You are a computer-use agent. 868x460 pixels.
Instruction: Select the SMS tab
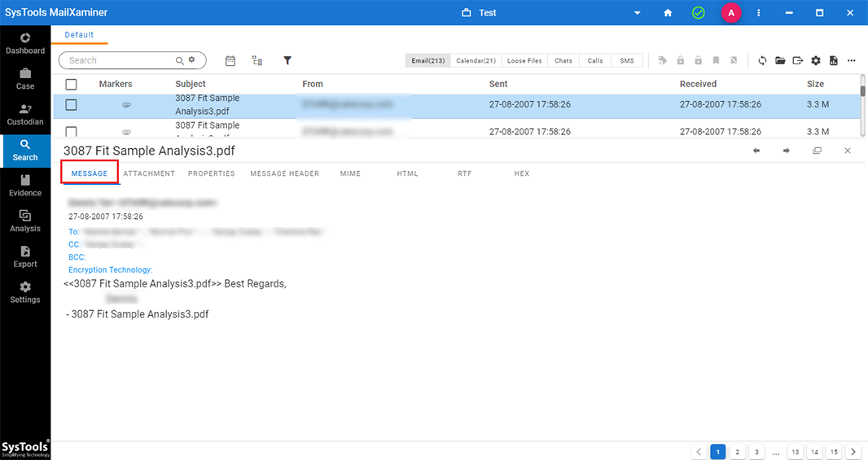(627, 61)
